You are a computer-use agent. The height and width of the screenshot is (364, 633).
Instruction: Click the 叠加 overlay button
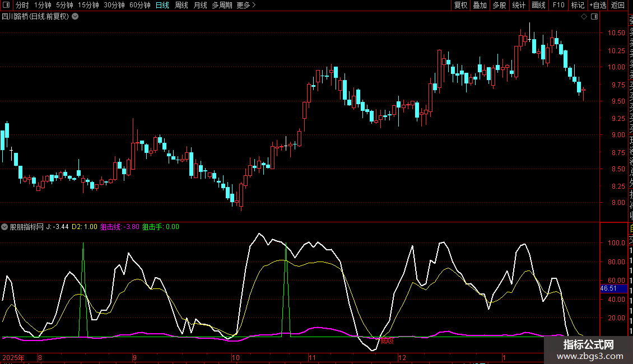(480, 5)
